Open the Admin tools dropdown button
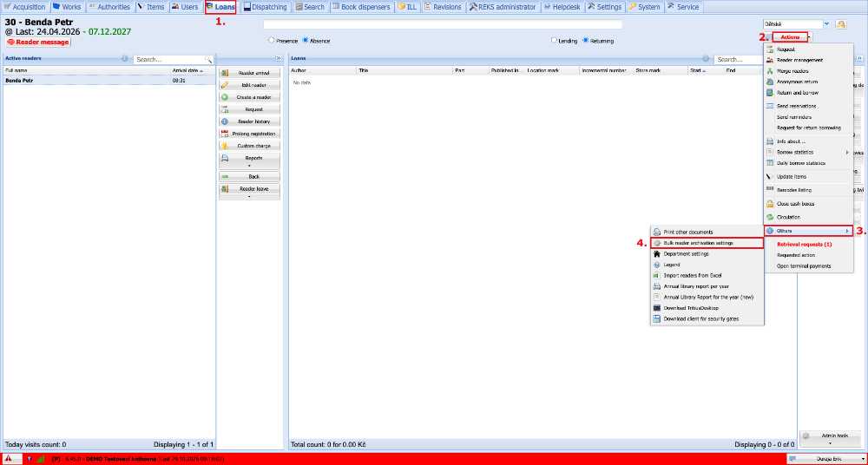This screenshot has height=465, width=868. pyautogui.click(x=832, y=438)
